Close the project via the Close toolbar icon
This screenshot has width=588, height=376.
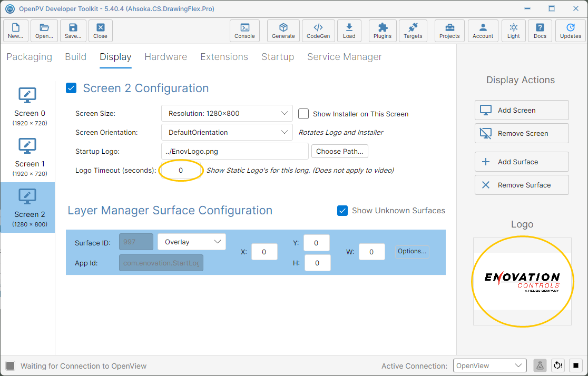tap(101, 31)
